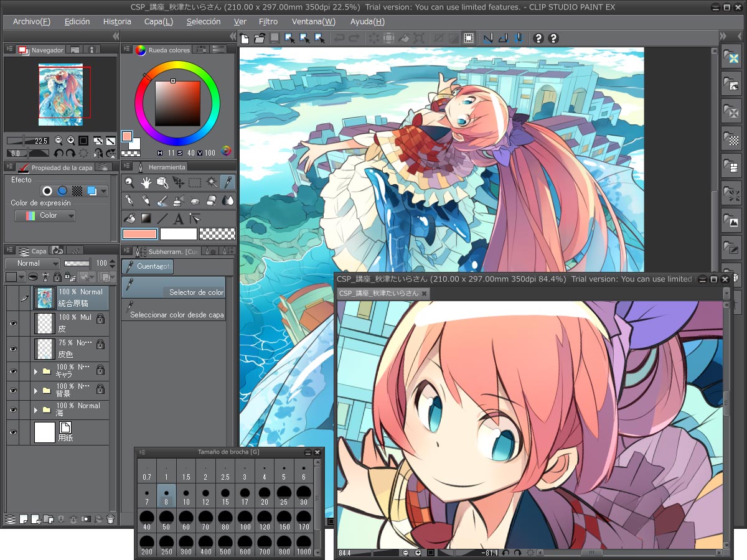Click the transparent color swatch in tool palette
Image resolution: width=747 pixels, height=560 pixels.
click(217, 234)
